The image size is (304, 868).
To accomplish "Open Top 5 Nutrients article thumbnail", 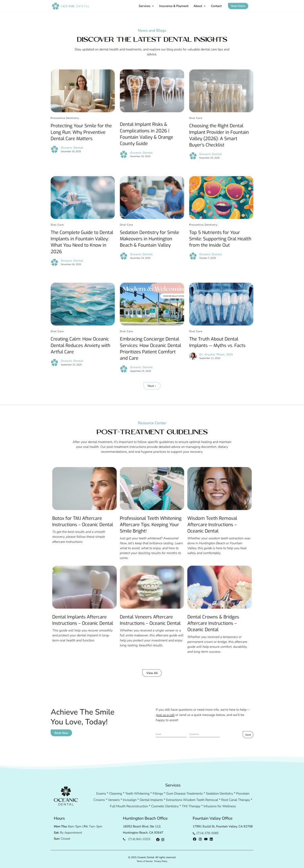I will pyautogui.click(x=221, y=197).
